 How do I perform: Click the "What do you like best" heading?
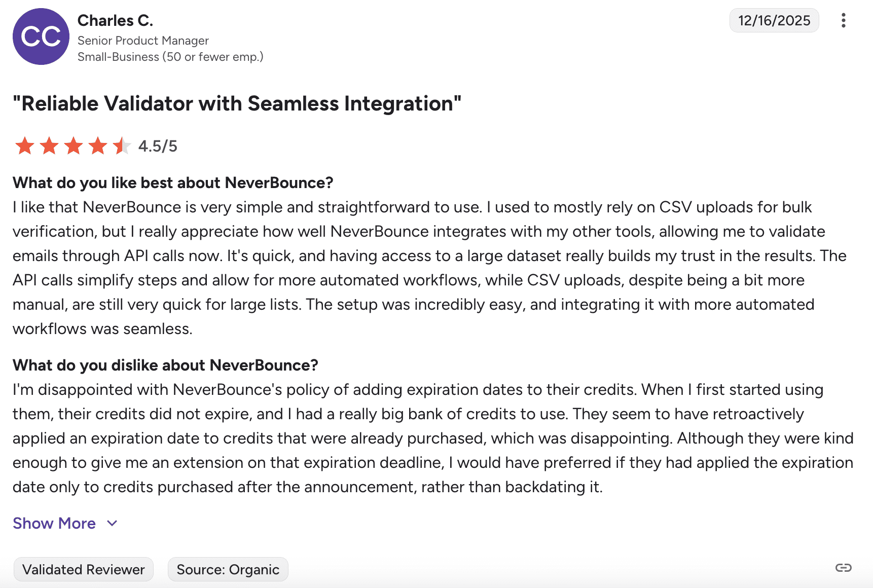pyautogui.click(x=173, y=182)
